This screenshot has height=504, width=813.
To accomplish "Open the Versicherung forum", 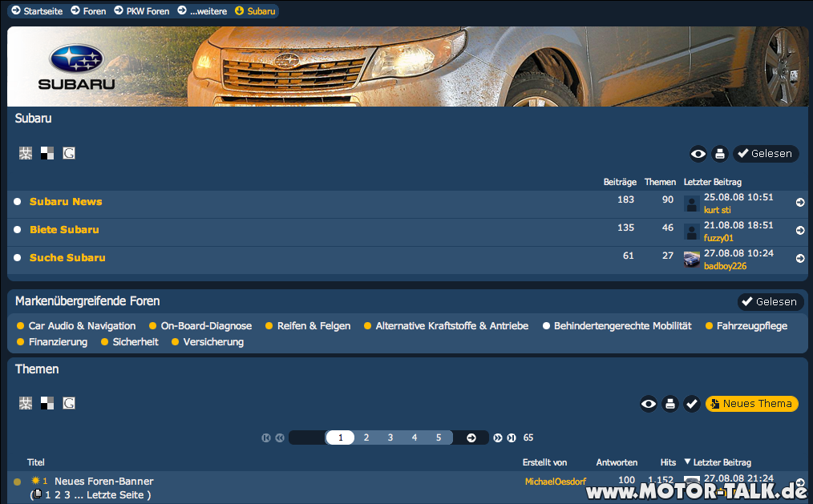I will (213, 342).
